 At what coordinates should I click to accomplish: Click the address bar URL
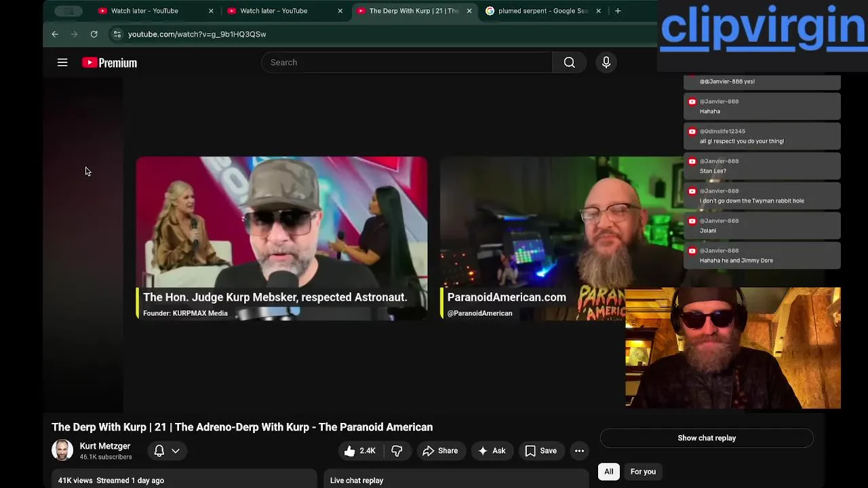coord(197,34)
